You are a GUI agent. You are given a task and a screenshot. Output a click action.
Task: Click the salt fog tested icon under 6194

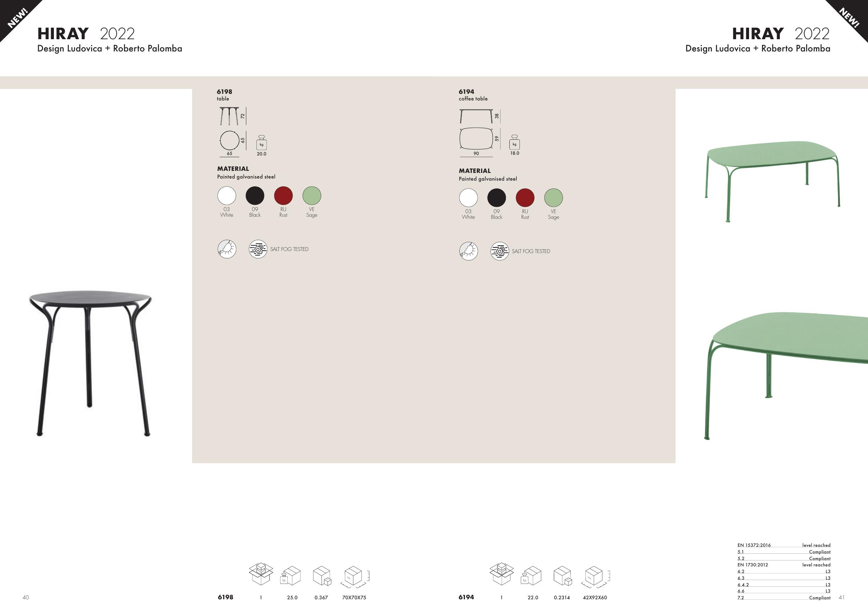pos(499,251)
